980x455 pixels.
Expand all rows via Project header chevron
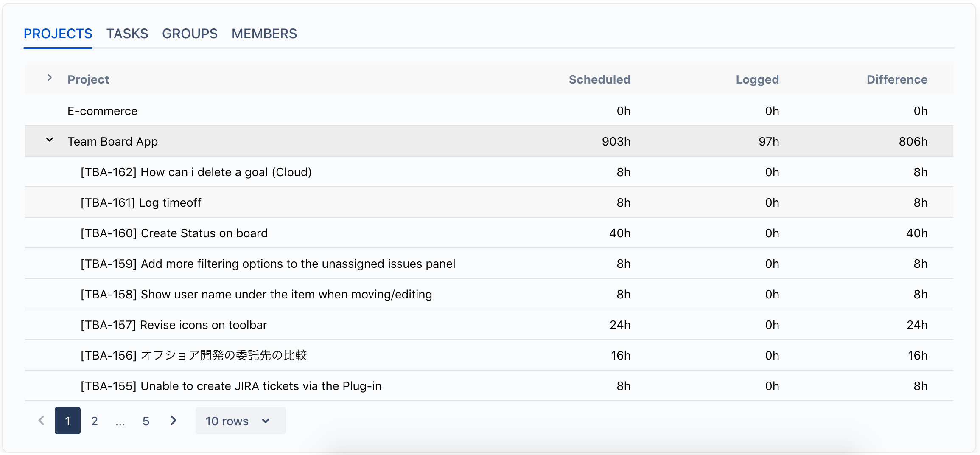pyautogui.click(x=50, y=78)
